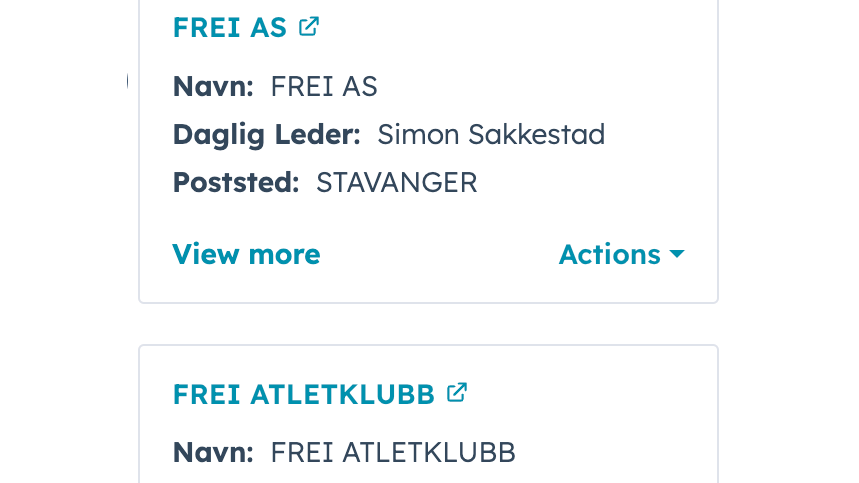Select the STAVANGER value text
Viewport: 859px width, 483px height.
[x=396, y=182]
